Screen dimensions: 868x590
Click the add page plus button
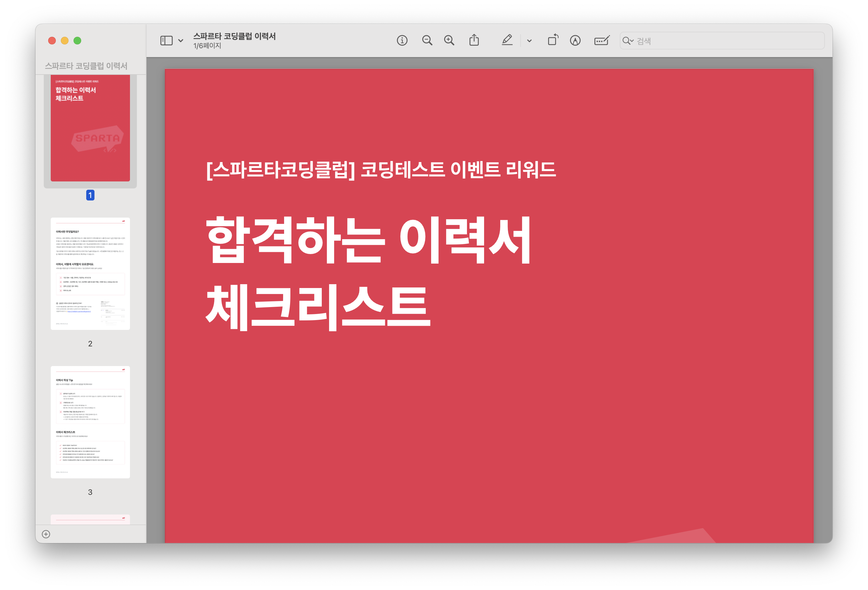46,534
